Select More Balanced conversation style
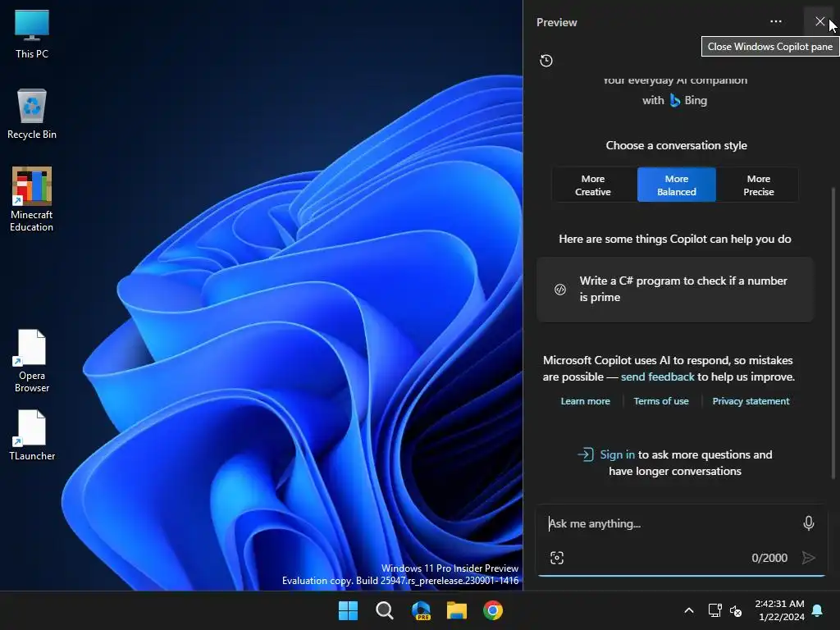 tap(677, 185)
